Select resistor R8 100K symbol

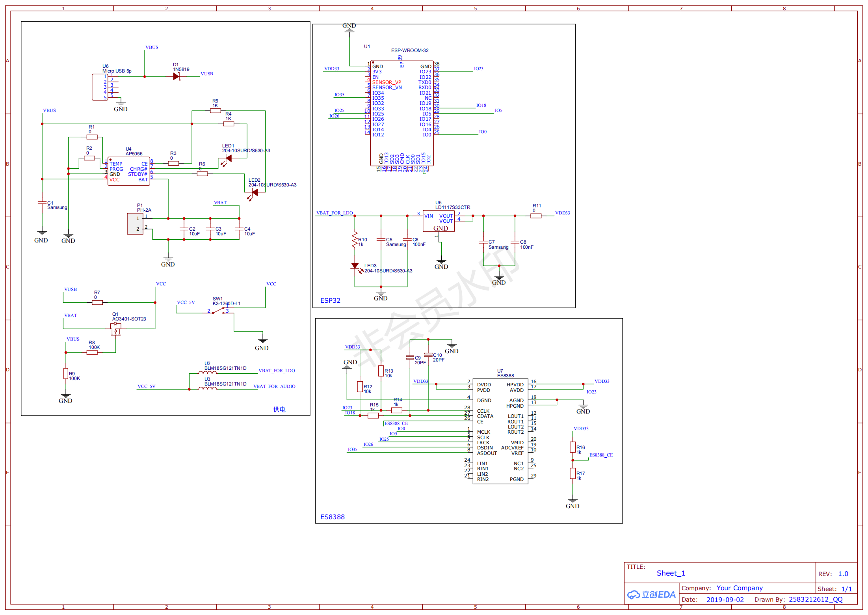(x=92, y=352)
